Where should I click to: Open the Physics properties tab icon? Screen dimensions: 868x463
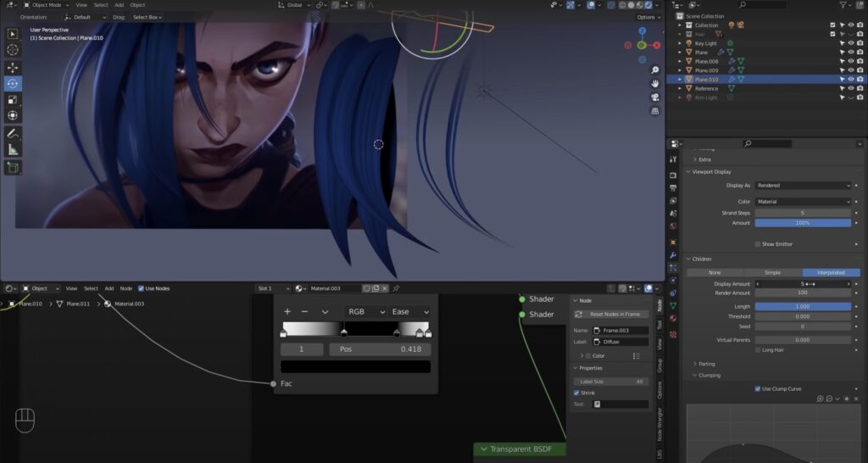coord(673,280)
